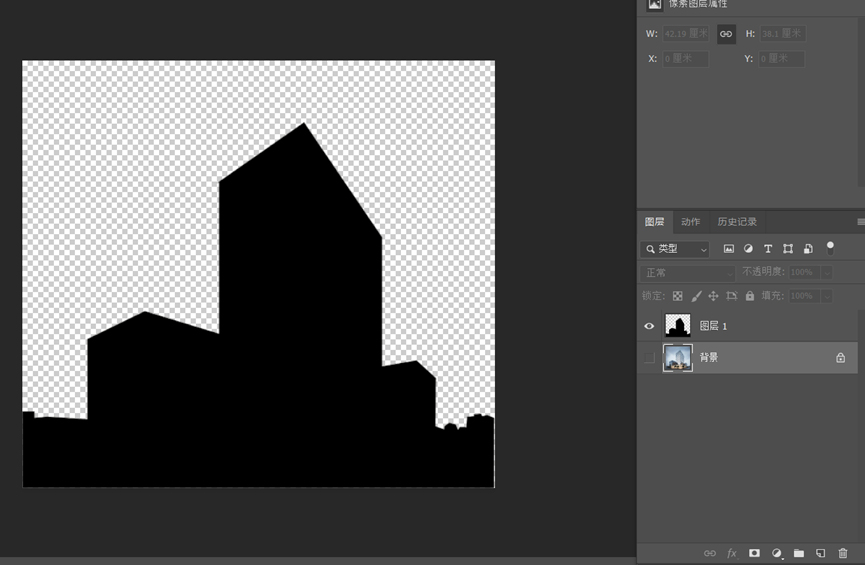This screenshot has height=565, width=865.
Task: Click the 不透明度 value field
Action: (x=805, y=273)
